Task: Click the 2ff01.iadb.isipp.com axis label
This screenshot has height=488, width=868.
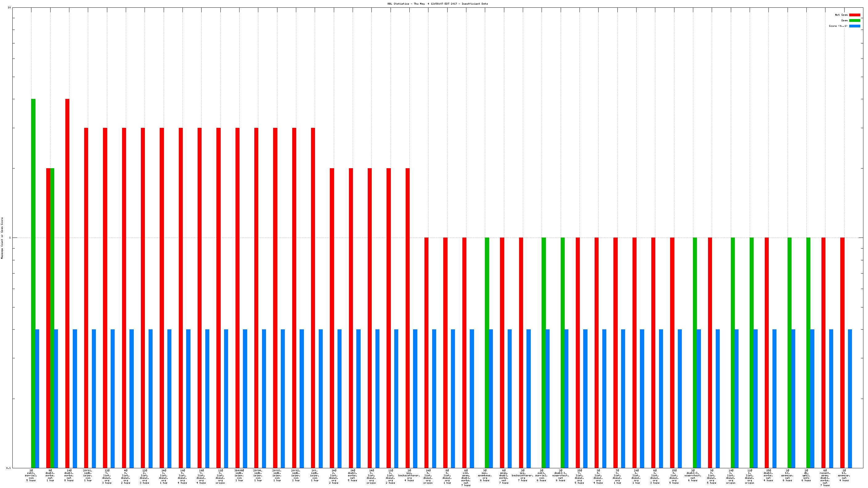Action: (x=88, y=475)
